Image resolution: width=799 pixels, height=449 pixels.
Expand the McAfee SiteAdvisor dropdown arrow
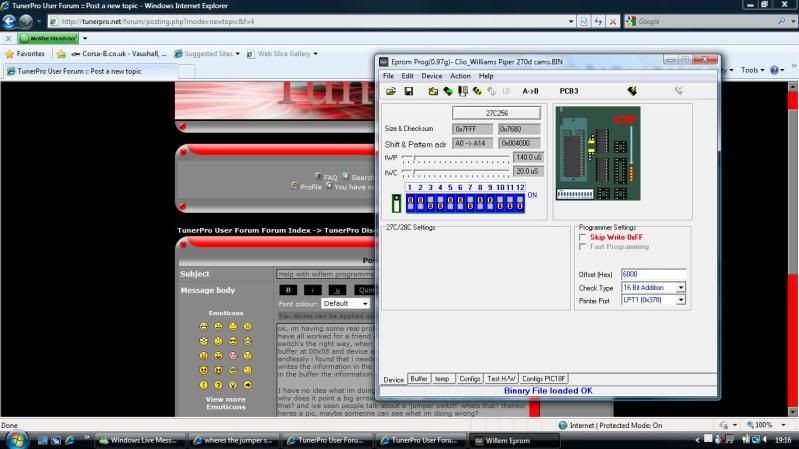pyautogui.click(x=85, y=38)
